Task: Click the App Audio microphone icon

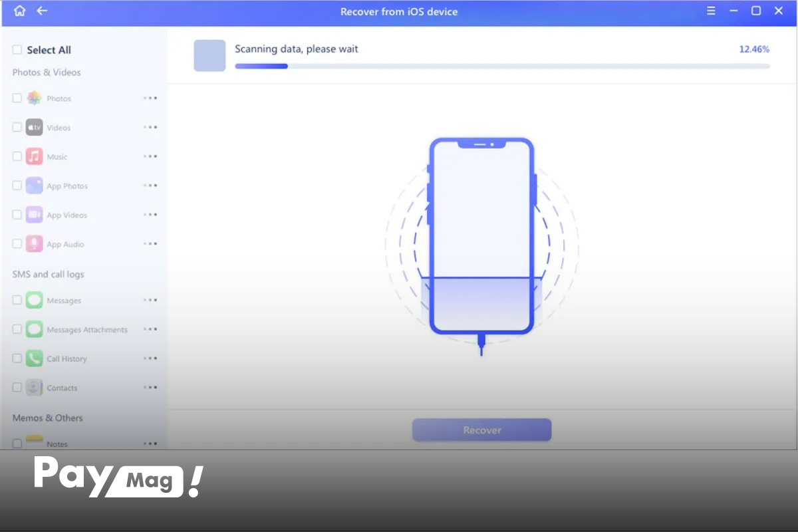Action: [34, 244]
